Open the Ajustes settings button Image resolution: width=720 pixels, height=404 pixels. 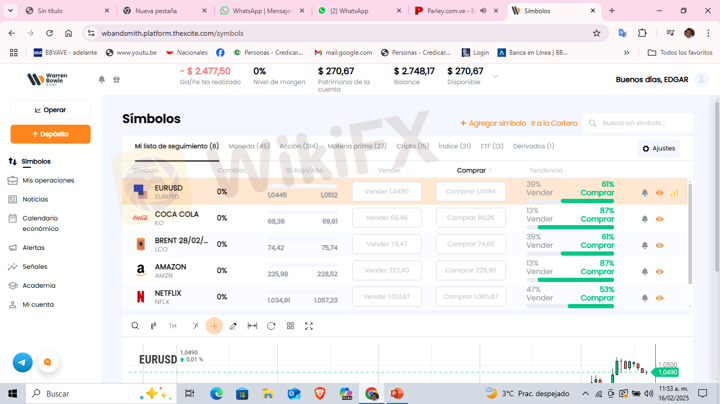coord(658,148)
